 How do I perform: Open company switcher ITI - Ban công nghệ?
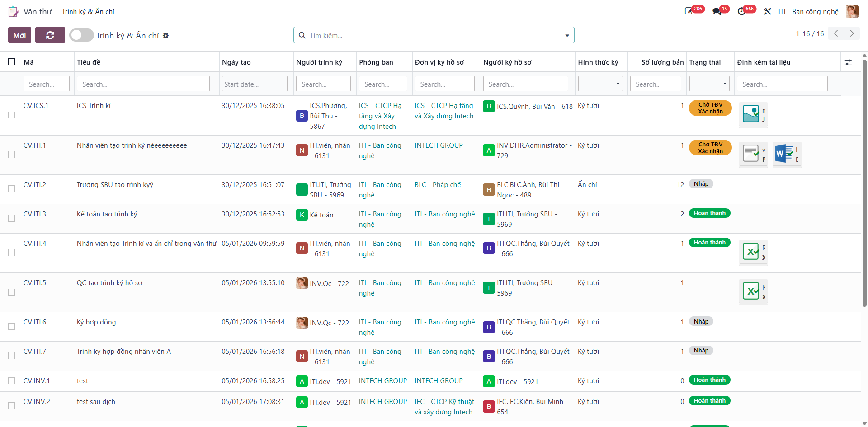pos(808,12)
